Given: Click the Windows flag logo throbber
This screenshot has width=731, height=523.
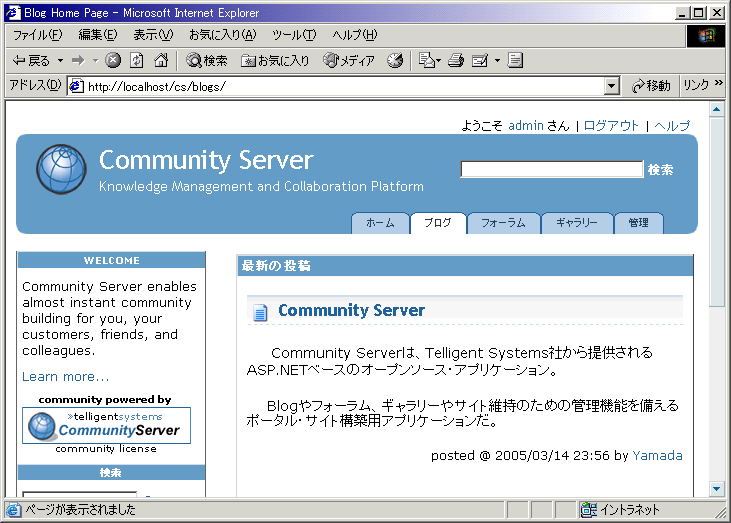Looking at the screenshot, I should click(x=706, y=35).
